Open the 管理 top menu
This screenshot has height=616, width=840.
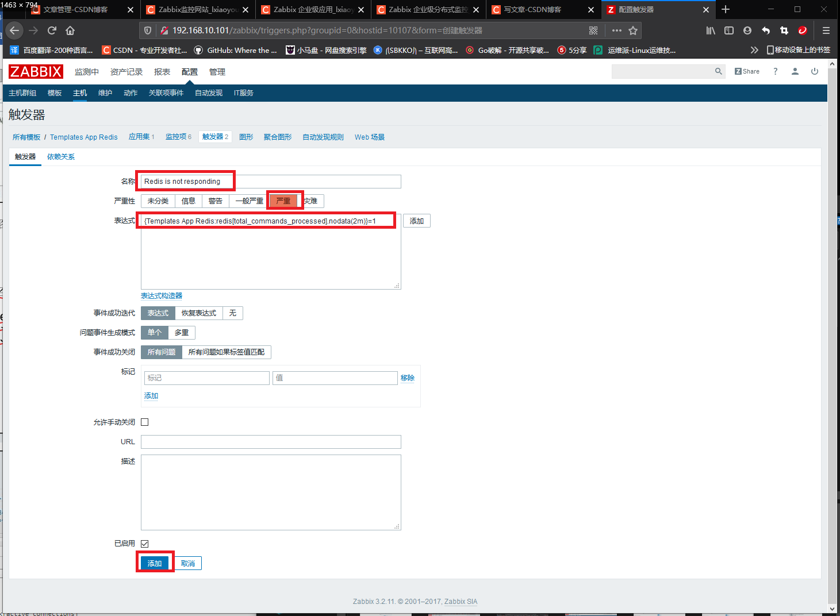[217, 72]
